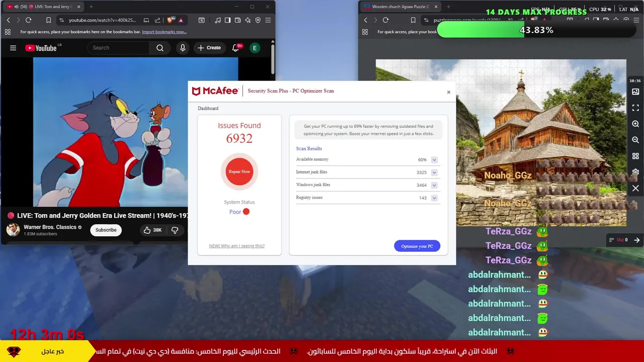644x362 pixels.
Task: Close the Tom and Jerry YouTube tab
Action: [78, 7]
